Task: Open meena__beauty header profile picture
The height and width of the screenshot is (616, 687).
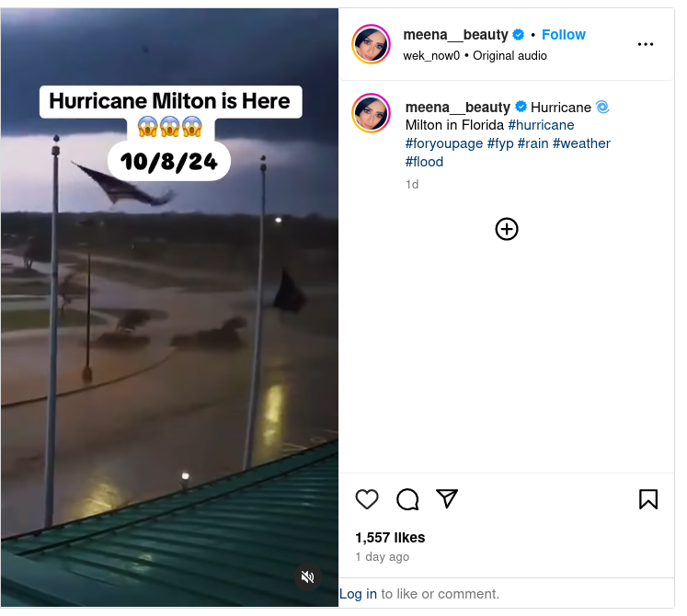Action: click(372, 44)
